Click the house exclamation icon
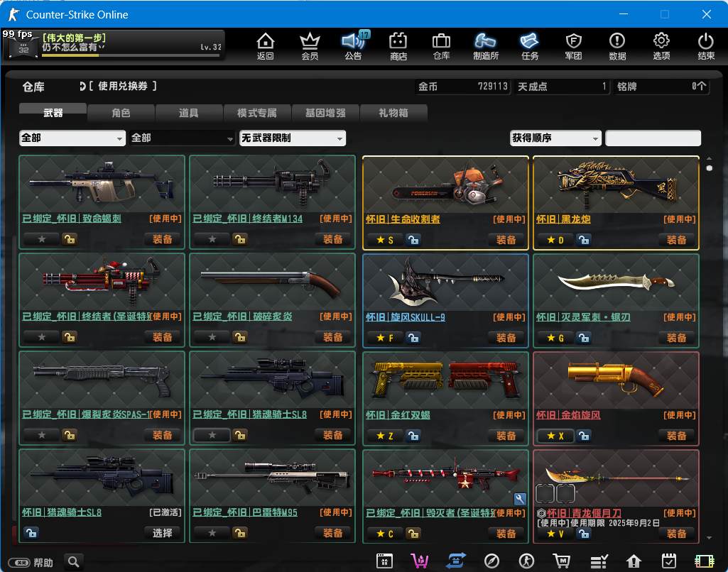Viewport: 728px width, 572px height. 634,561
